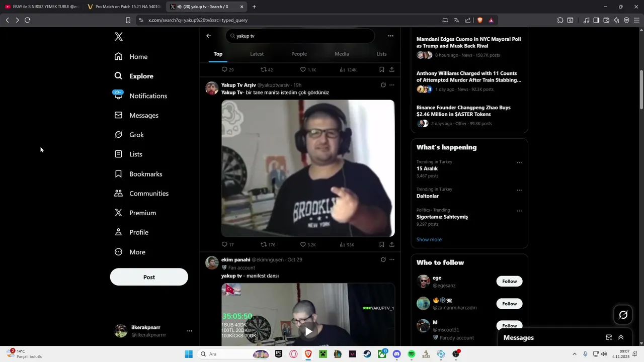Open more options for 'Daltonlar' trend
This screenshot has height=362, width=644.
tap(519, 190)
